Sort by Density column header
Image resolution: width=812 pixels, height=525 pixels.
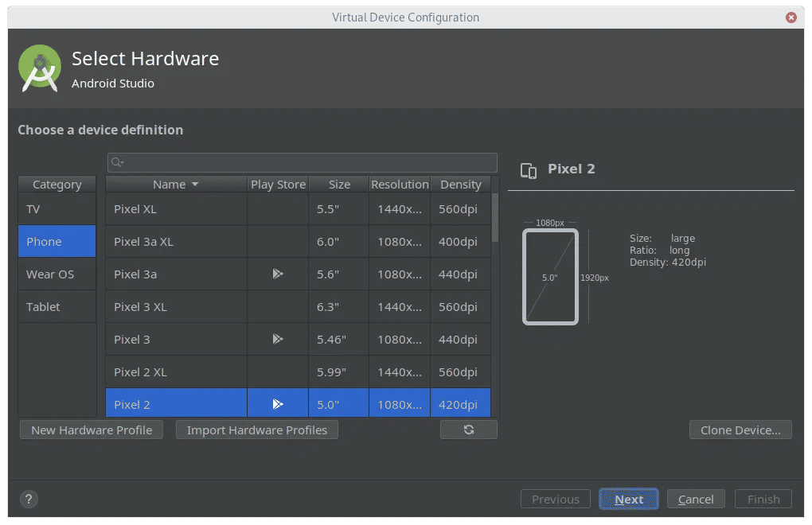[x=460, y=184]
